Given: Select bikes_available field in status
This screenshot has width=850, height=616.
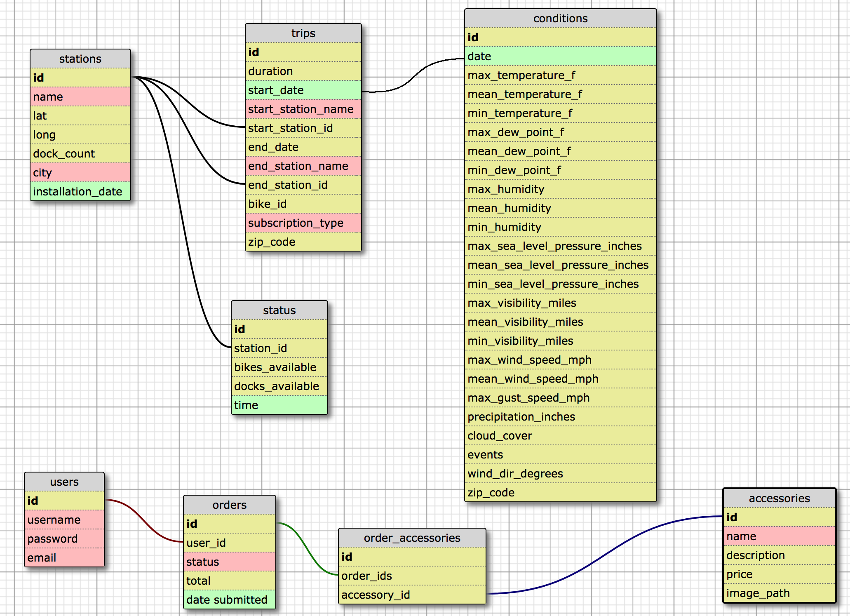Looking at the screenshot, I should pyautogui.click(x=279, y=367).
